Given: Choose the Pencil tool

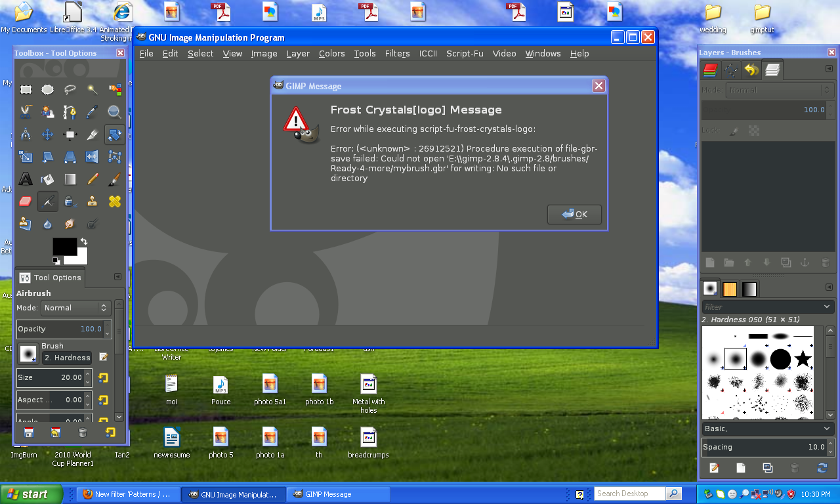Looking at the screenshot, I should (x=93, y=179).
